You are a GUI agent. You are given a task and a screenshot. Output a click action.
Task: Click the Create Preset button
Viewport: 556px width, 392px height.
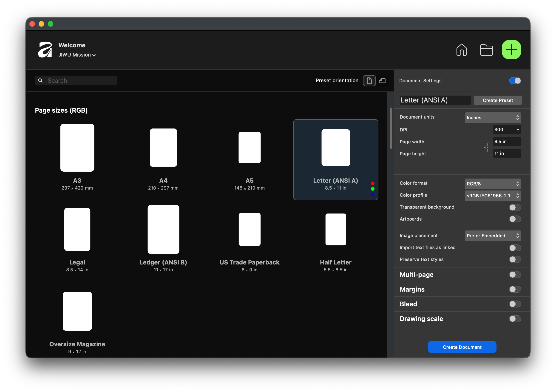pyautogui.click(x=498, y=100)
